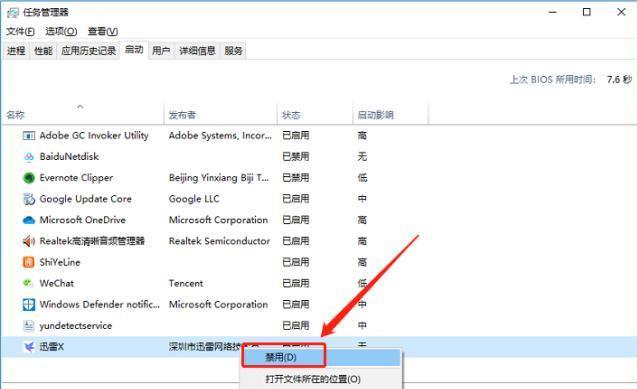Screen dimensions: 637x389
Task: Click publisher Beijing Yinxiang Biji T...
Action: tap(219, 178)
